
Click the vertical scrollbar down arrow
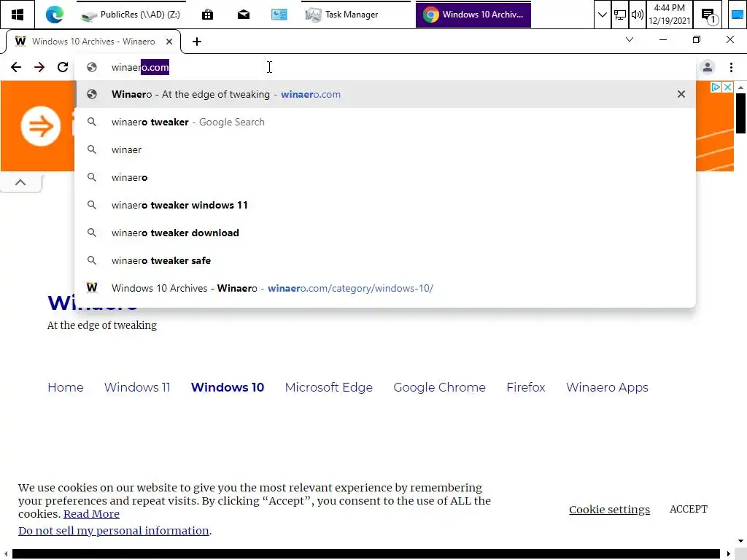740,541
